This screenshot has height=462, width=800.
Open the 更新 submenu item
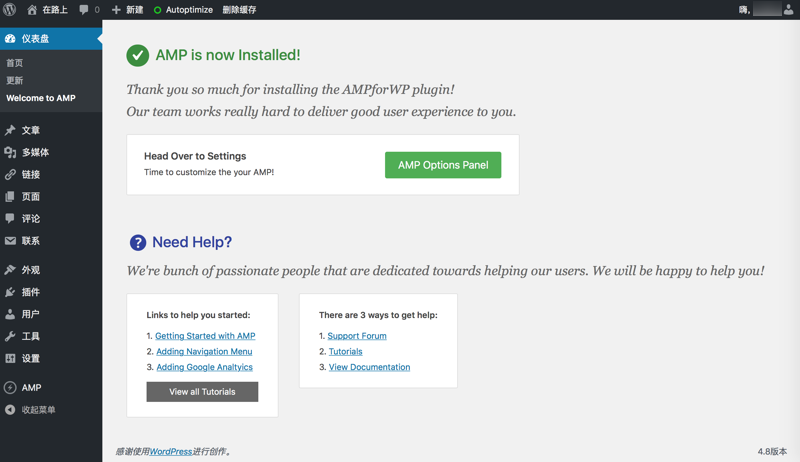tap(14, 80)
